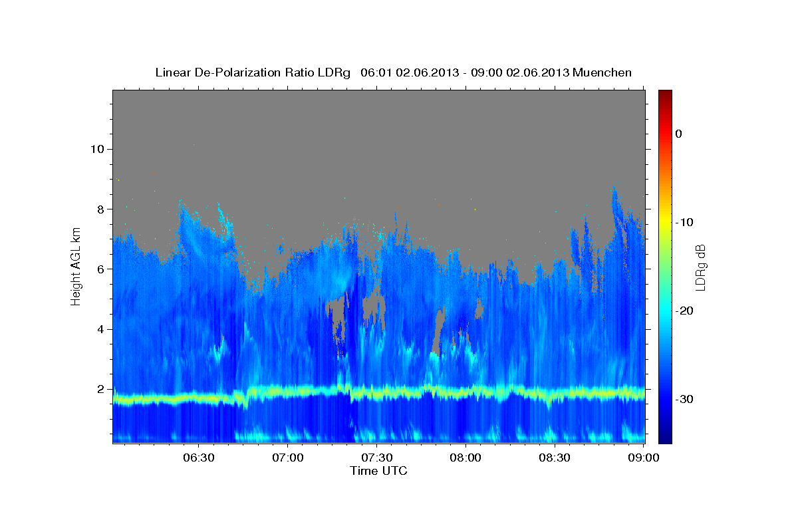Click the '07:30' time axis label
Image resolution: width=798 pixels, height=532 pixels.
point(376,458)
